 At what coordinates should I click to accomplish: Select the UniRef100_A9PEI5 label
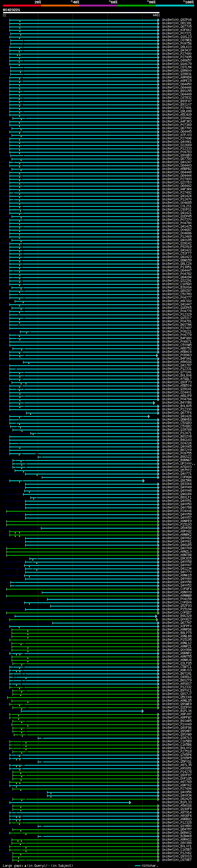pyautogui.click(x=176, y=81)
